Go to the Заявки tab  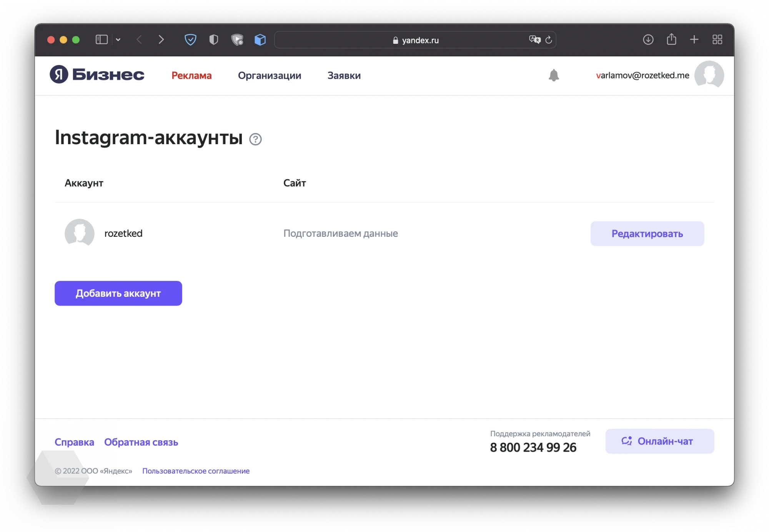(x=344, y=75)
